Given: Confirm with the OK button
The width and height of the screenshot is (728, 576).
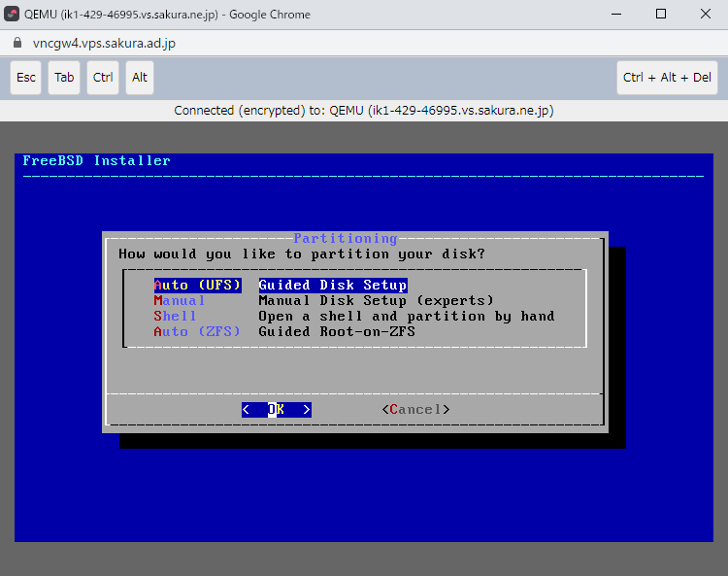Looking at the screenshot, I should [277, 410].
